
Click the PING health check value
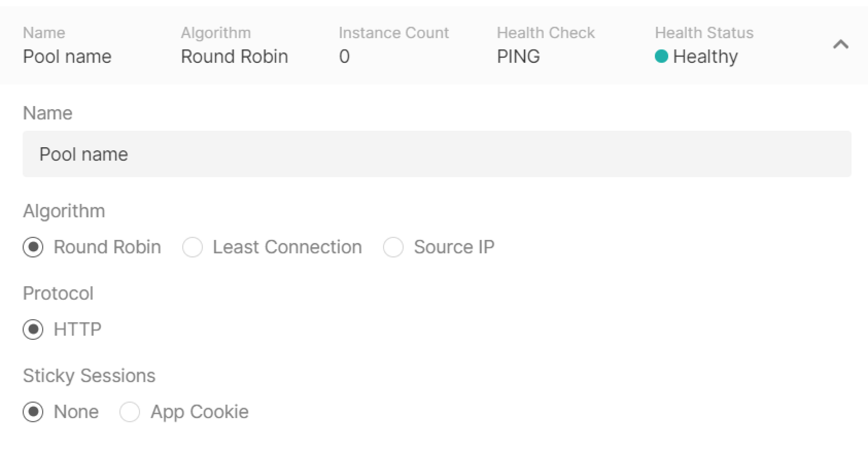click(518, 56)
